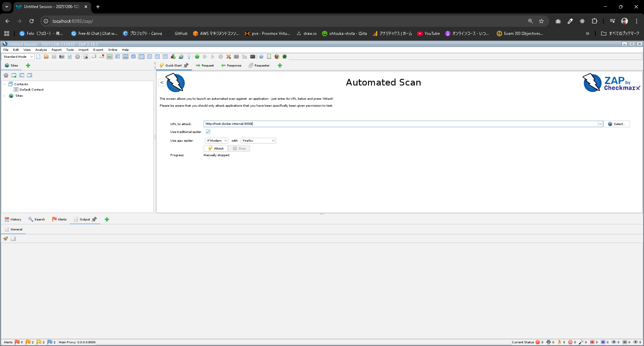Click the back arrow button beside ZAP logo
The height and width of the screenshot is (346, 644).
pyautogui.click(x=162, y=82)
